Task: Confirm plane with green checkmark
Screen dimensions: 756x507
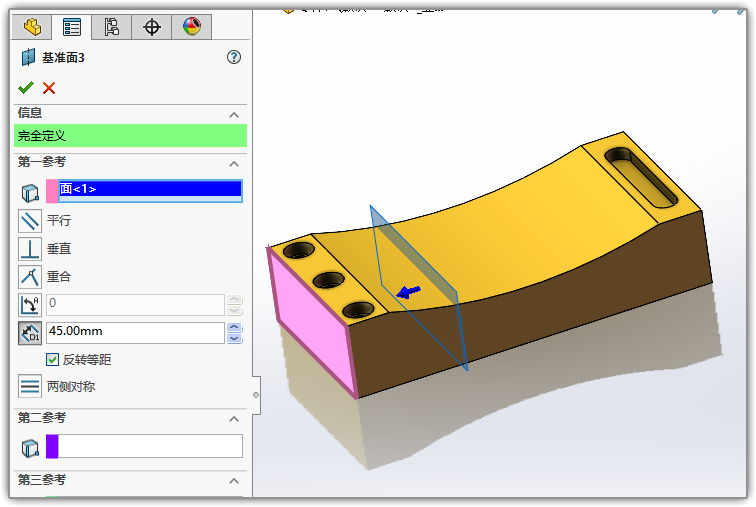Action: point(26,87)
